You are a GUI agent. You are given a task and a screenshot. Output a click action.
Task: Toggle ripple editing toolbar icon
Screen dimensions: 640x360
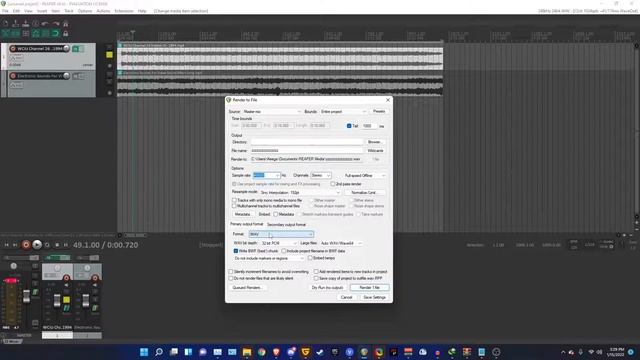point(26,33)
